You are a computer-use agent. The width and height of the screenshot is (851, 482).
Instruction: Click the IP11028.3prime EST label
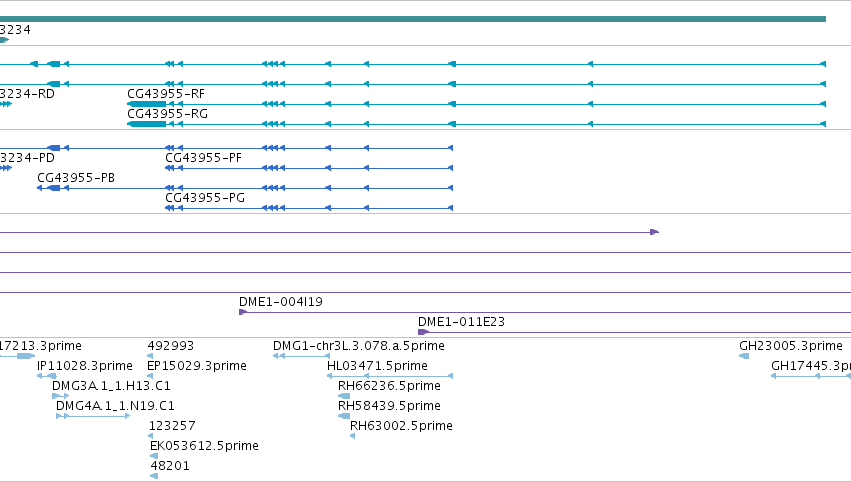click(x=85, y=366)
